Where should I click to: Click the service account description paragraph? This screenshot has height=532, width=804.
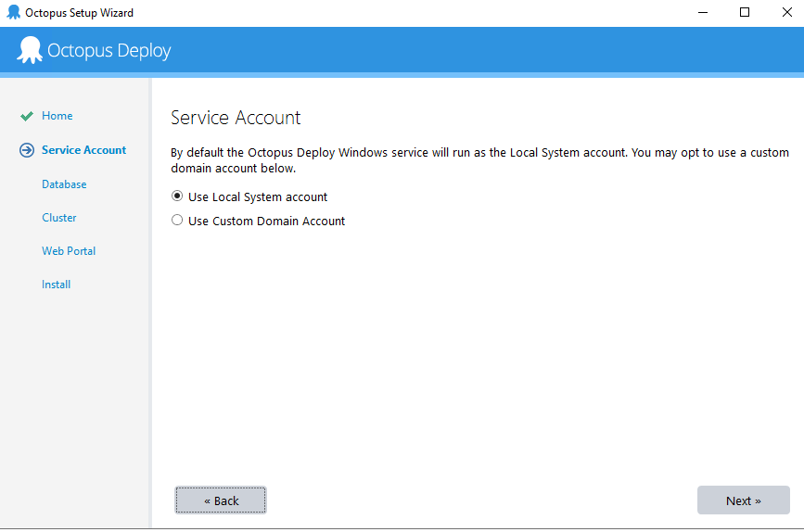(479, 160)
